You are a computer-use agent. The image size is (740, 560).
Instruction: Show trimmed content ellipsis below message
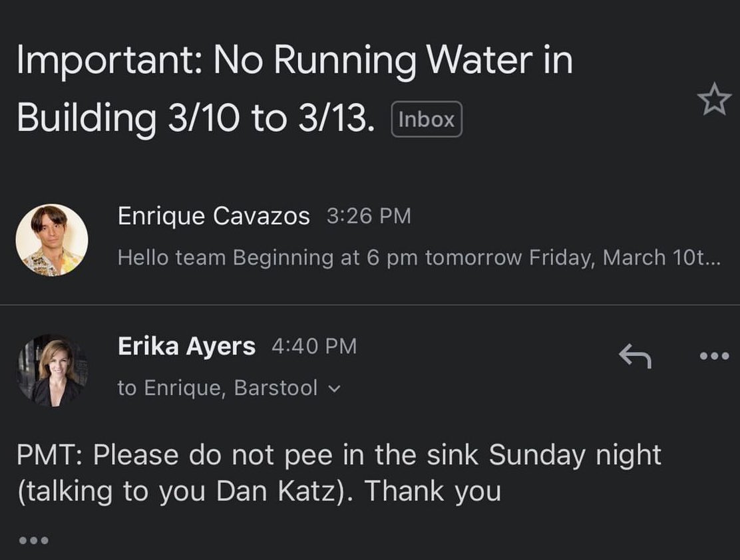pos(33,540)
